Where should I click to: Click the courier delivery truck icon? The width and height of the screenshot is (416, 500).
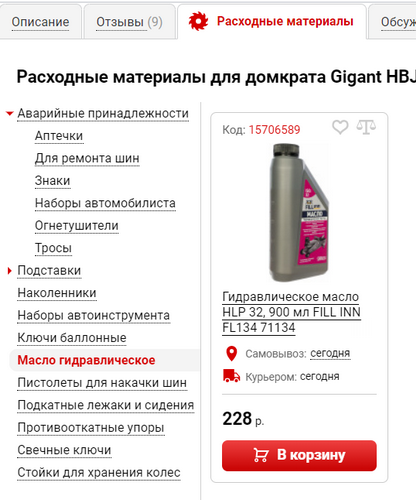tap(231, 376)
